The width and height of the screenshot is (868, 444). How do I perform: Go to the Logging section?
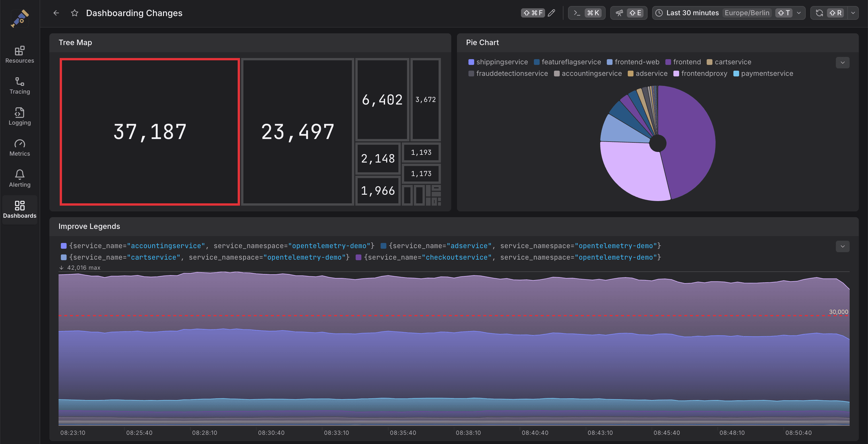20,117
